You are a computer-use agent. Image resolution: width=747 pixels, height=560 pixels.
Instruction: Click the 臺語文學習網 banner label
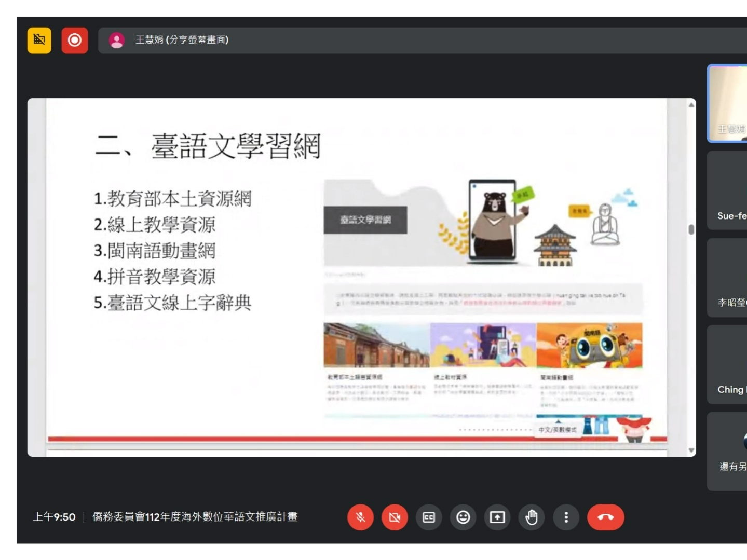pos(365,220)
